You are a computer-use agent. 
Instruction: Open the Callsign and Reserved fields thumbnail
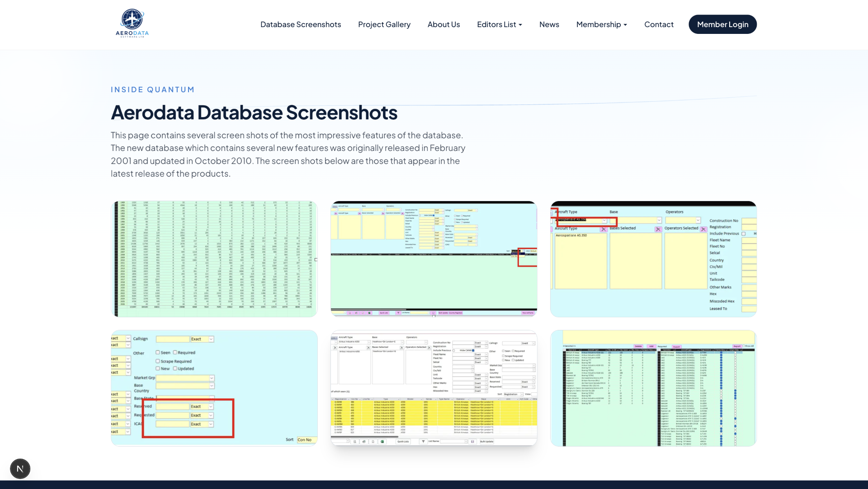[x=214, y=388]
